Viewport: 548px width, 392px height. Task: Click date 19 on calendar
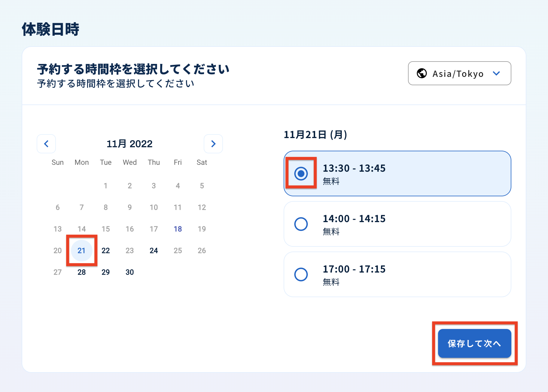click(202, 229)
